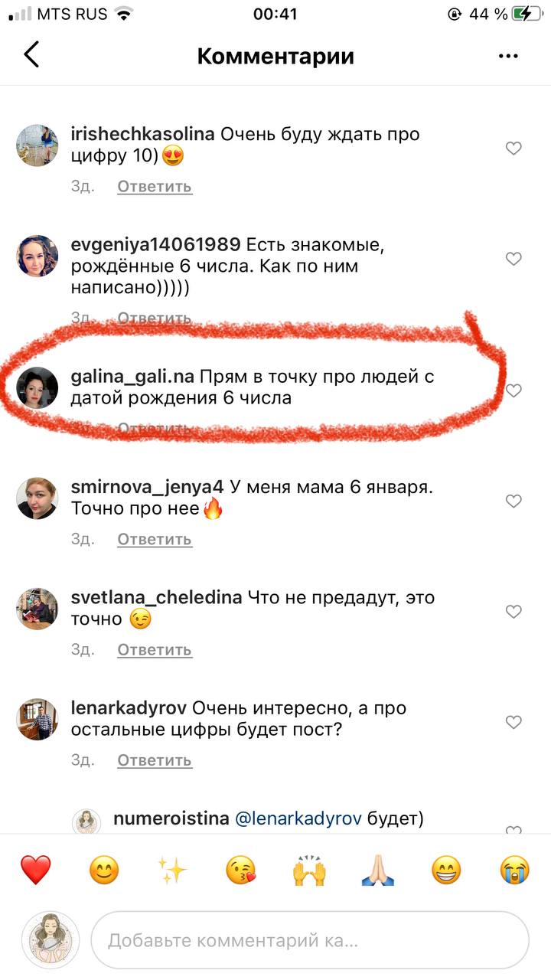Image resolution: width=551 pixels, height=980 pixels.
Task: Like svetlana_cheledina's comment with the heart
Action: [514, 611]
